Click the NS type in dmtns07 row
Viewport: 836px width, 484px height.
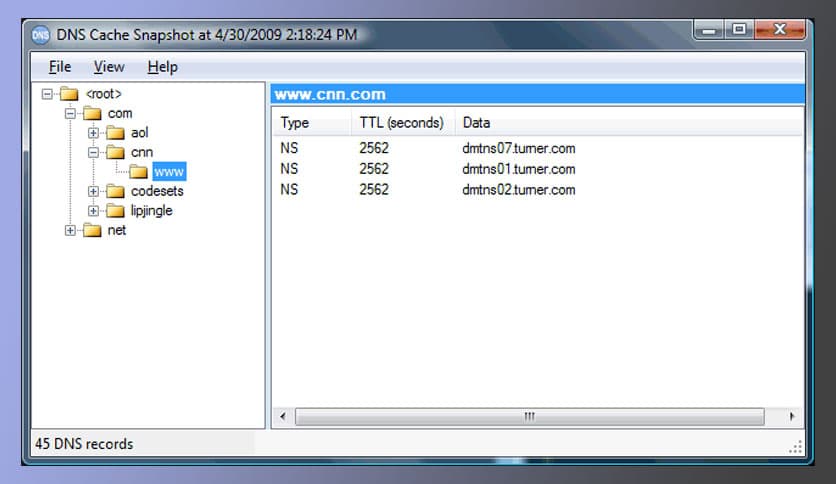click(x=289, y=148)
